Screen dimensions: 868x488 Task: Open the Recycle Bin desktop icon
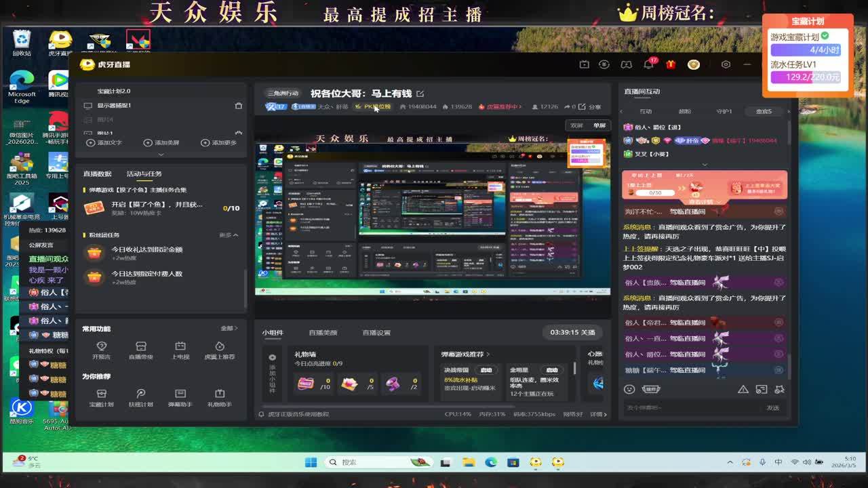click(x=22, y=42)
